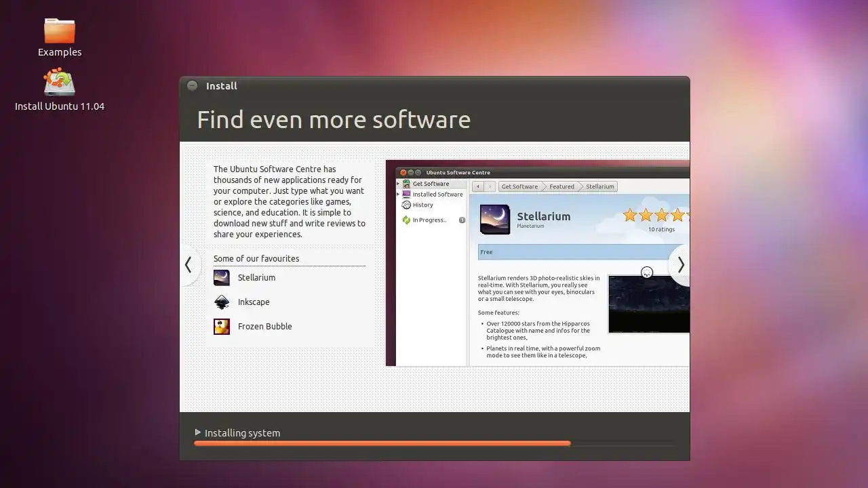Viewport: 868px width, 488px height.
Task: Select the Get Software sidebar item
Action: (x=431, y=184)
